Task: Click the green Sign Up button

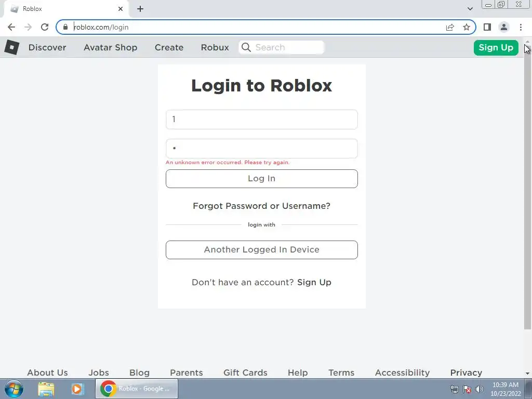Action: click(x=496, y=47)
